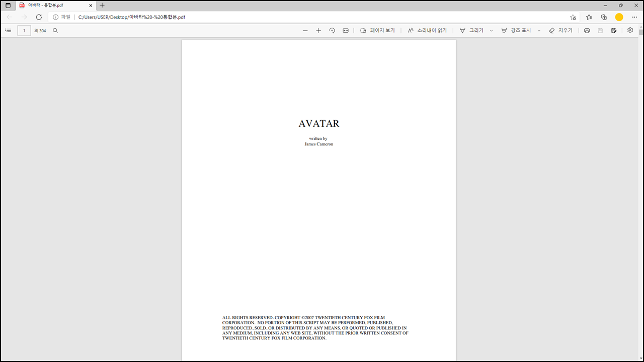
Task: Zoom out with the minus icon
Action: click(x=305, y=31)
